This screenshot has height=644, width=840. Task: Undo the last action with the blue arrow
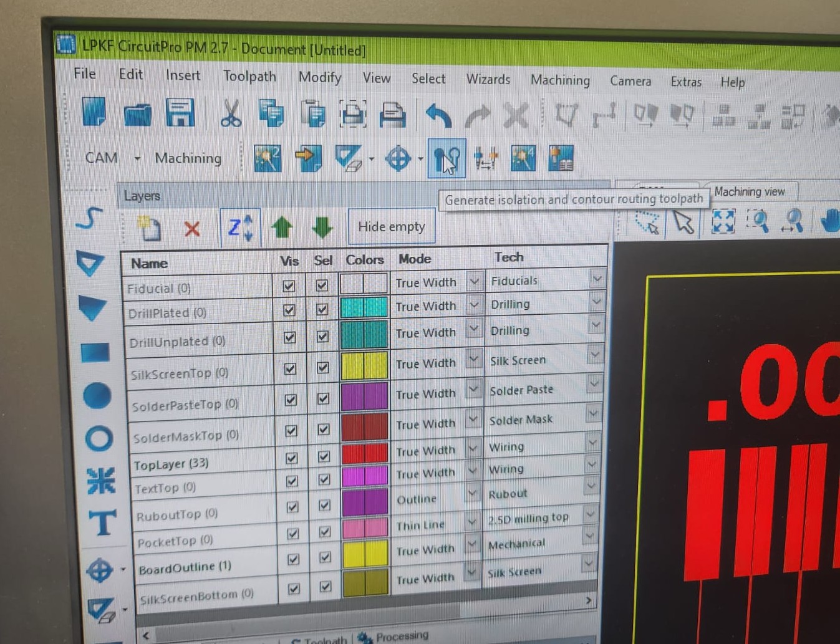coord(438,116)
